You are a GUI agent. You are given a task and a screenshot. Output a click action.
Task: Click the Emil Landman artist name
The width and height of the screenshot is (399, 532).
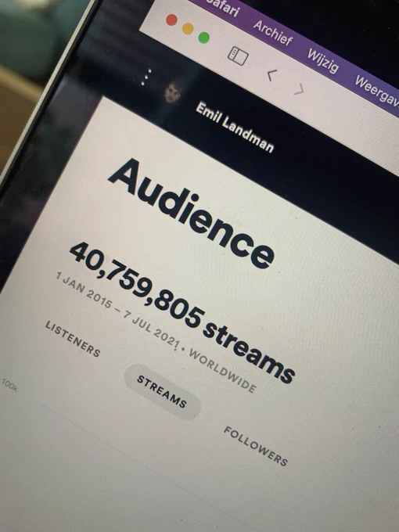[235, 127]
